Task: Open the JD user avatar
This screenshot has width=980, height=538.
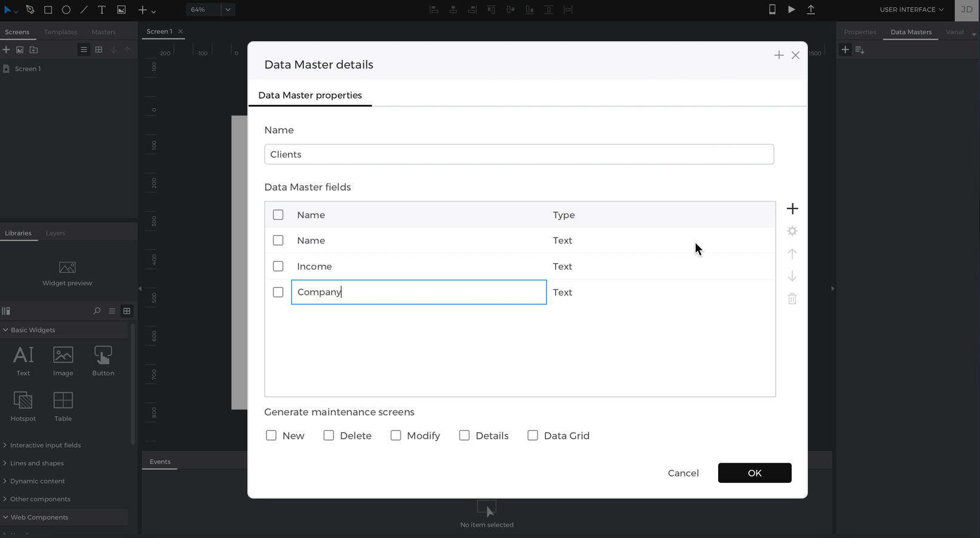Action: 967,10
